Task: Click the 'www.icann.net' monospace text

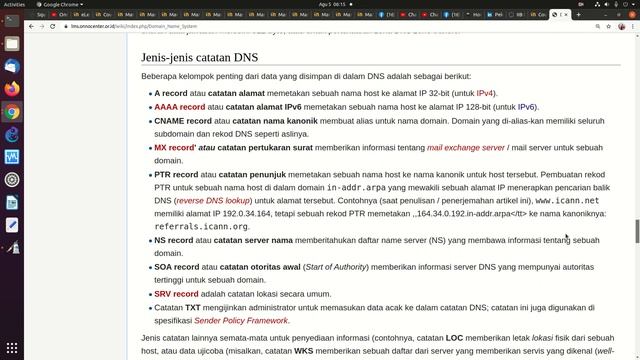Action: 567,200
